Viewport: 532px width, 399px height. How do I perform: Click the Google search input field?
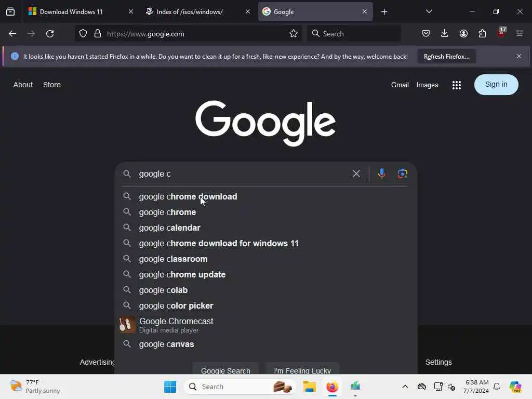tap(243, 174)
